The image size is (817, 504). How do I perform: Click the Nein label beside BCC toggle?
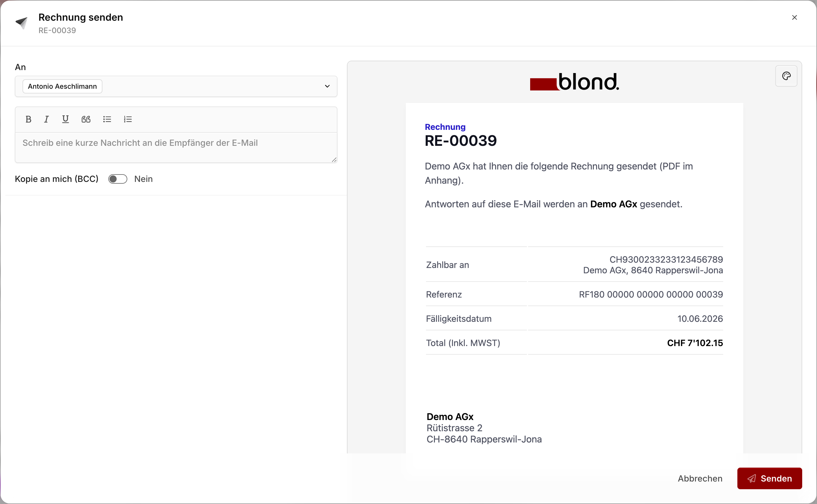tap(144, 179)
